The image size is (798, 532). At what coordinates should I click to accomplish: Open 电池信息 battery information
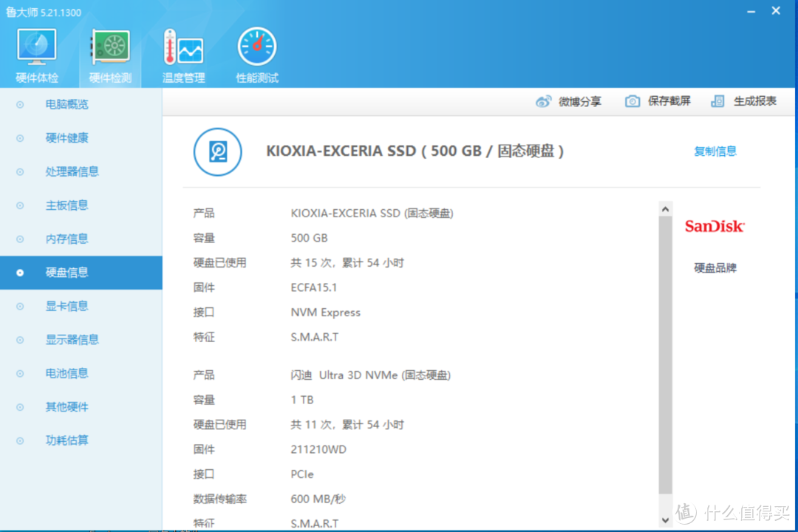(x=66, y=373)
